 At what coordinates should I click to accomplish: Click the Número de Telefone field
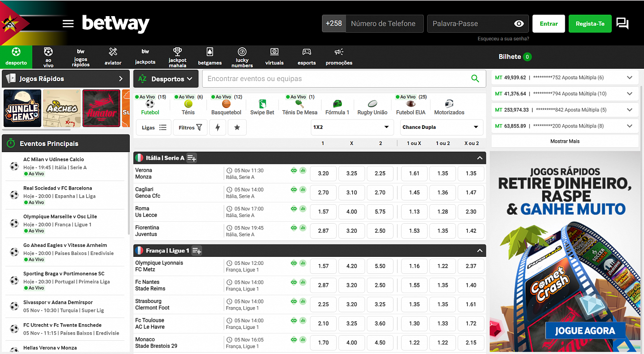click(x=384, y=24)
